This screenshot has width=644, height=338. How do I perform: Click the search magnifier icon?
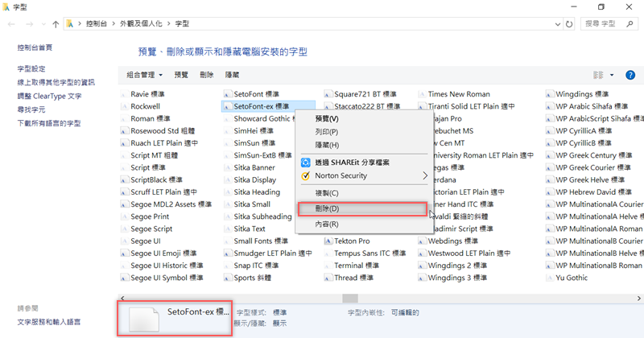pyautogui.click(x=630, y=24)
